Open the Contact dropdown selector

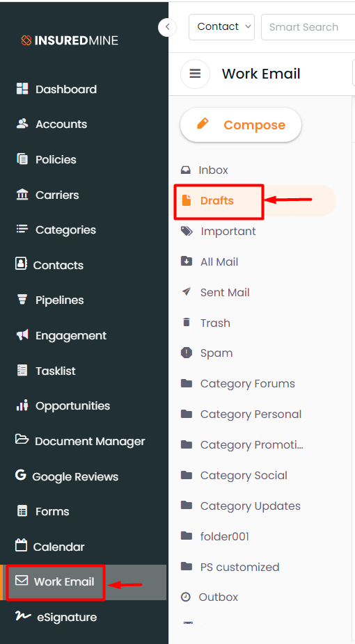[x=222, y=26]
